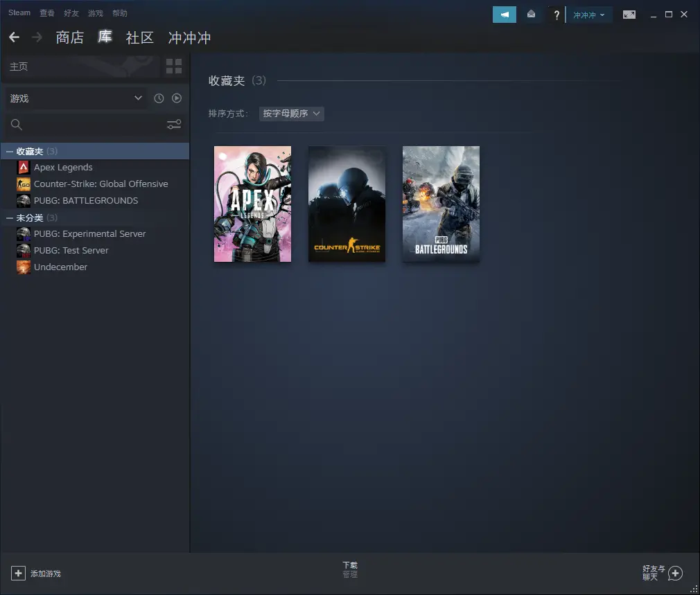Image resolution: width=700 pixels, height=595 pixels.
Task: Click the search magnifier icon
Action: [x=17, y=125]
